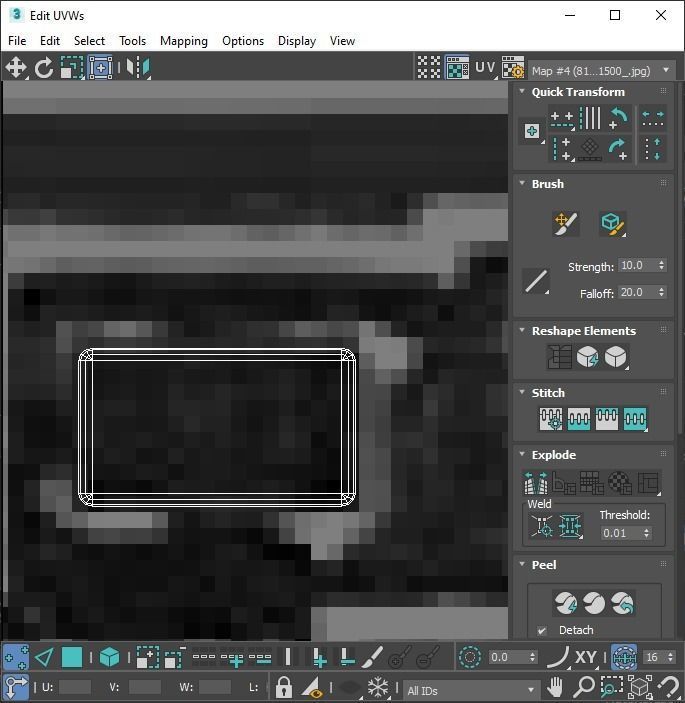Select the Paint Movement brush tool

coord(566,223)
